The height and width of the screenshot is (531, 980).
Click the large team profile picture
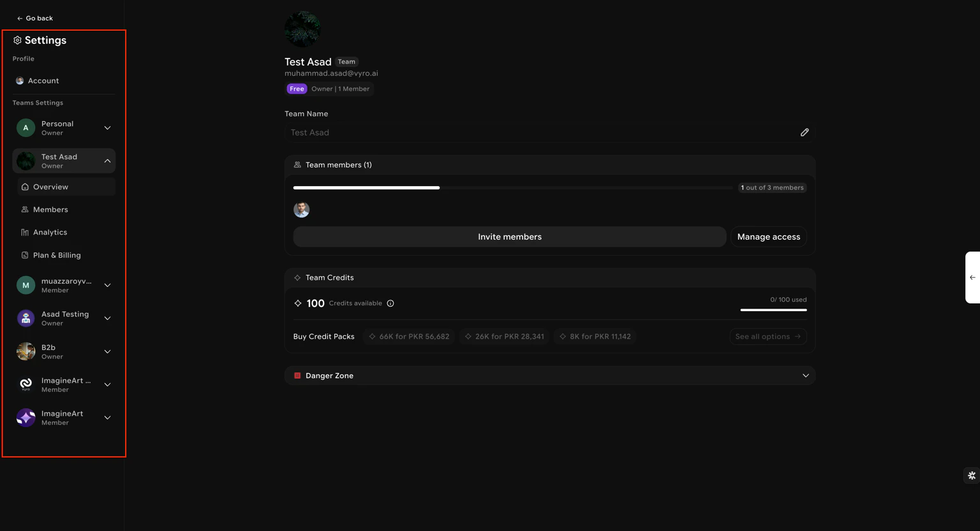click(302, 29)
